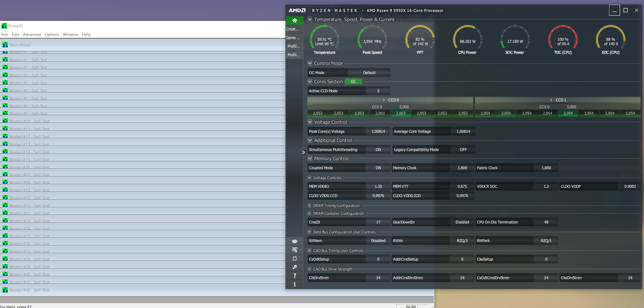Click the Active CCD Mode value 2
Screen dimensions: 644x308
378,91
